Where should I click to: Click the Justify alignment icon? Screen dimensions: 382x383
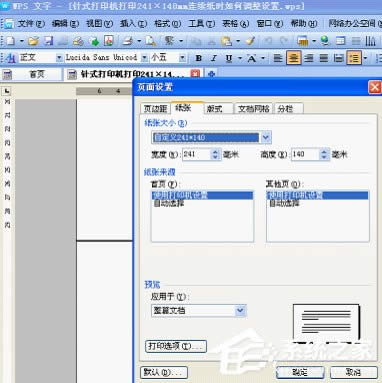click(x=324, y=58)
